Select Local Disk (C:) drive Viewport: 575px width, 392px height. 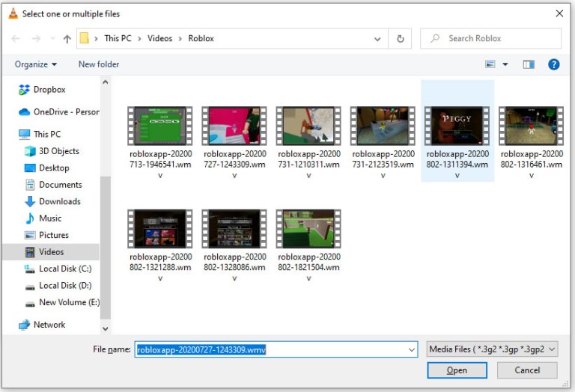(x=65, y=269)
